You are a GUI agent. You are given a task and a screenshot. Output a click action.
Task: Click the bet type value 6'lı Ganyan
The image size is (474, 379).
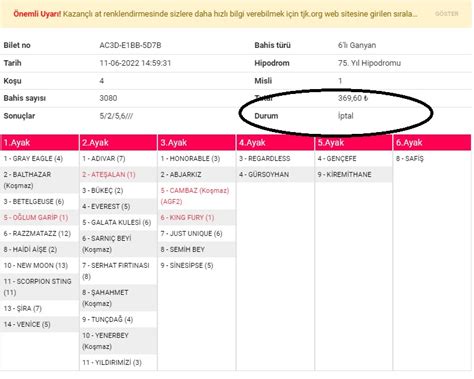357,45
